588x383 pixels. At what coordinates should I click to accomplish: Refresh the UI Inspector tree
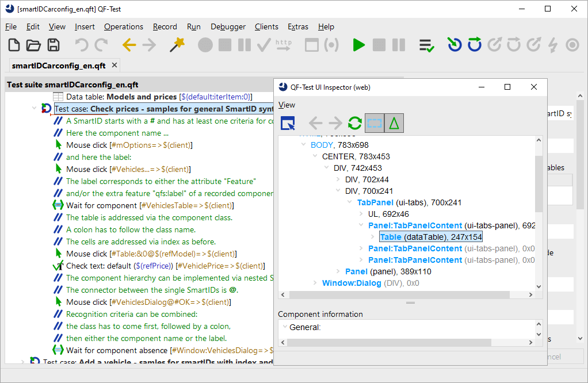tap(354, 123)
